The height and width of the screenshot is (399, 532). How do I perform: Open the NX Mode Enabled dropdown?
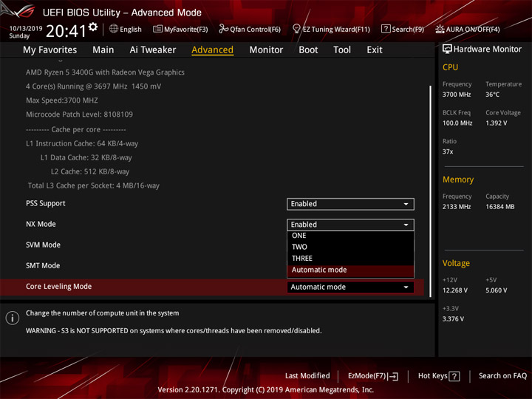pos(350,225)
